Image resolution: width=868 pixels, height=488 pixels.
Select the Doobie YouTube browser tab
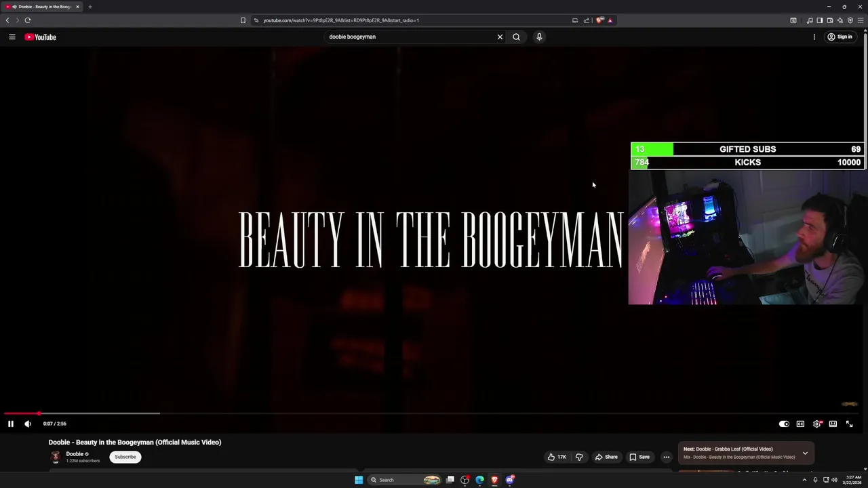pos(43,7)
